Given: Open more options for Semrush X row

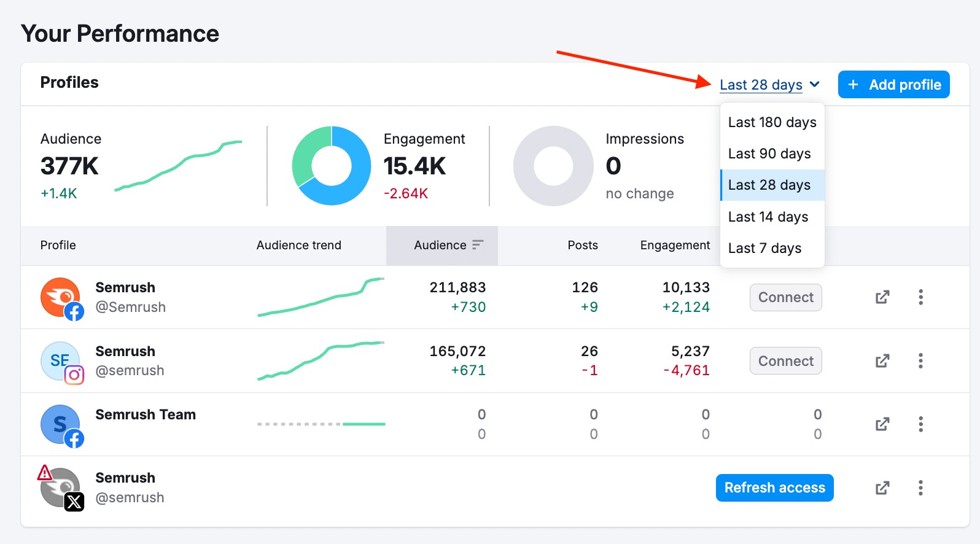Looking at the screenshot, I should pos(920,488).
